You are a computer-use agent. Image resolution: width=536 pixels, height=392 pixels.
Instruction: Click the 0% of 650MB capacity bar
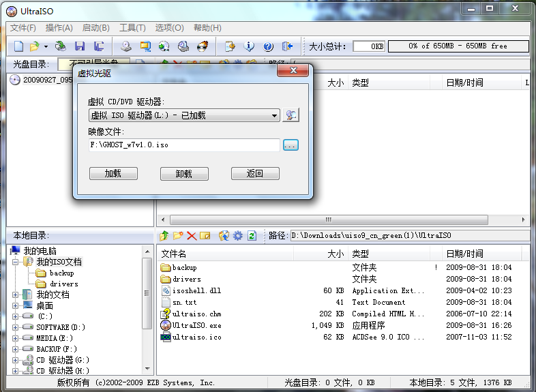(458, 46)
